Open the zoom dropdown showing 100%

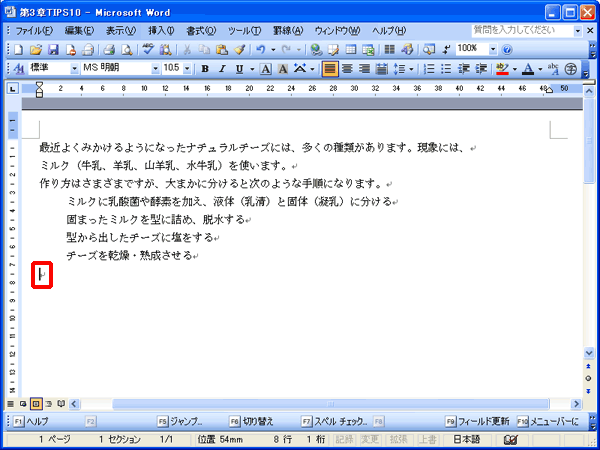click(493, 49)
